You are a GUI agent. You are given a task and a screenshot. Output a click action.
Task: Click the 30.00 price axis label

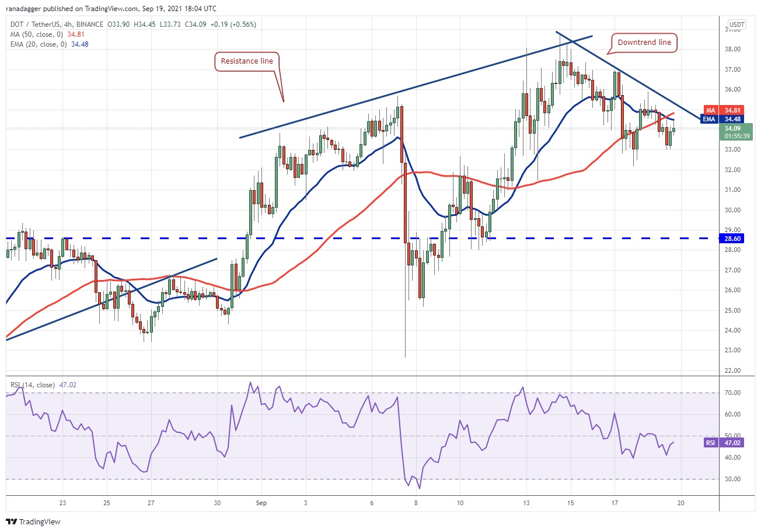click(x=734, y=210)
